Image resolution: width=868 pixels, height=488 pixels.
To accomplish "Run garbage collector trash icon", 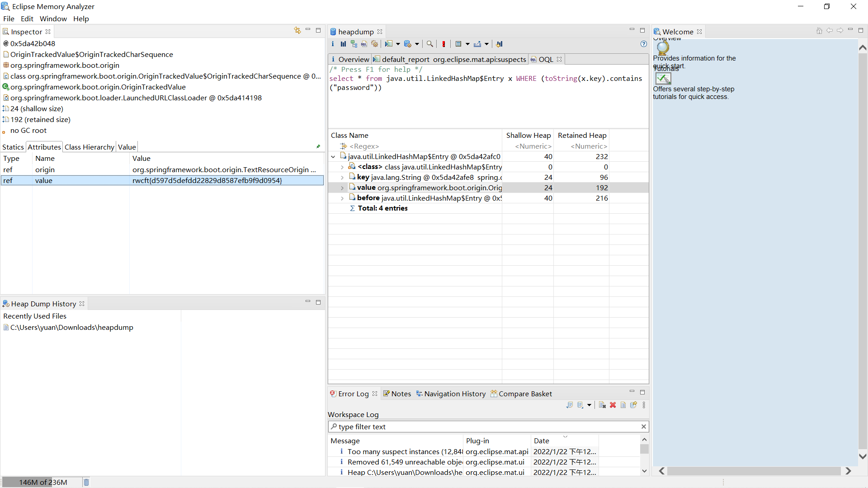I will (x=86, y=482).
